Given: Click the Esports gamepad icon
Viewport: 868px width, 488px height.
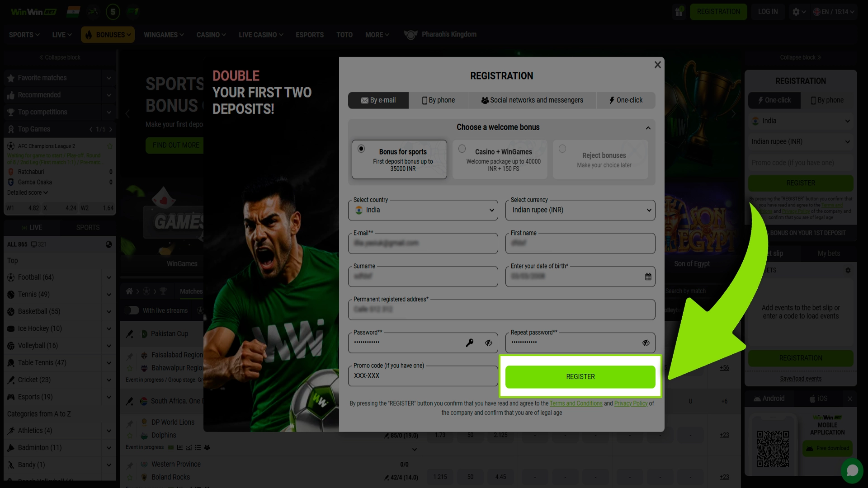Looking at the screenshot, I should [x=11, y=397].
